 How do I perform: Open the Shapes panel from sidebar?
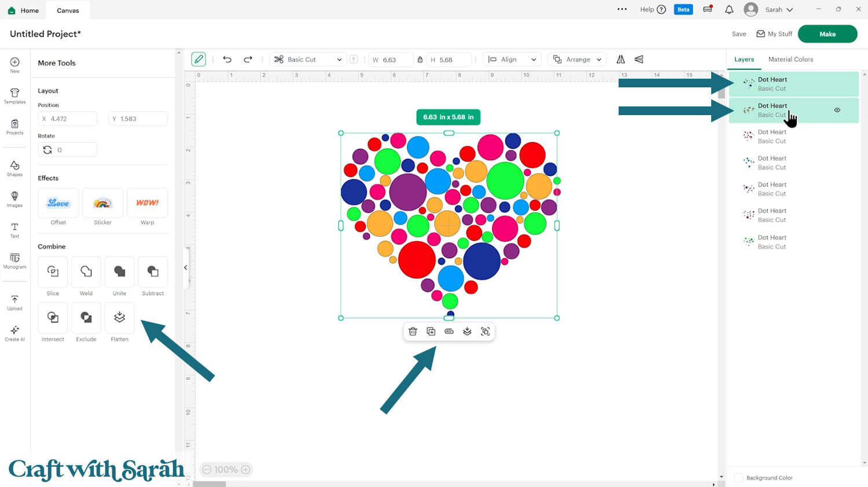(14, 168)
